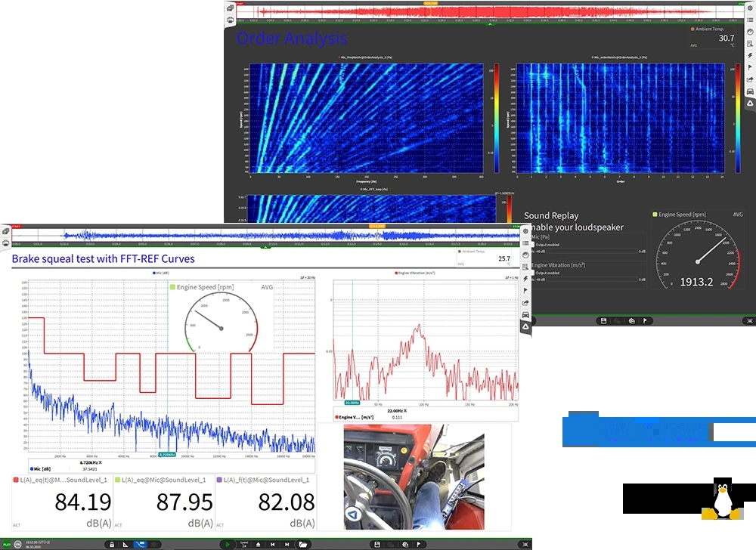The height and width of the screenshot is (550, 756).
Task: Click gauge instrument icon in Order Analysis sidebar
Action: click(x=749, y=32)
